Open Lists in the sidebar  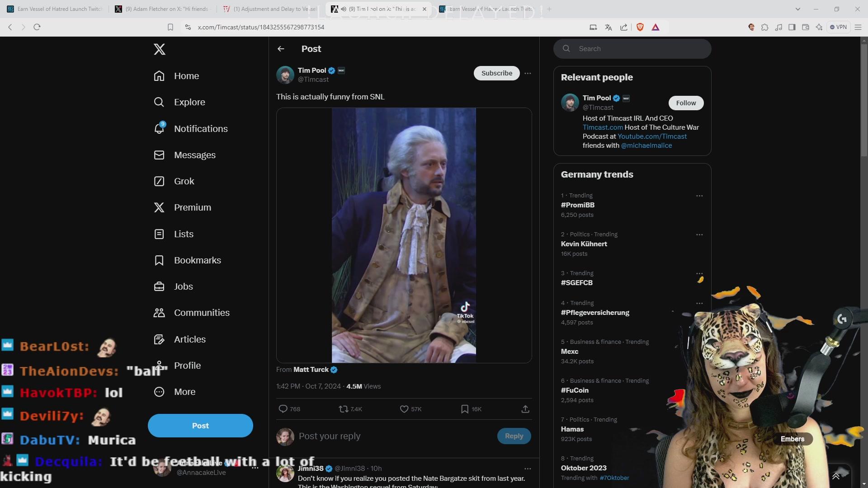tap(174, 234)
